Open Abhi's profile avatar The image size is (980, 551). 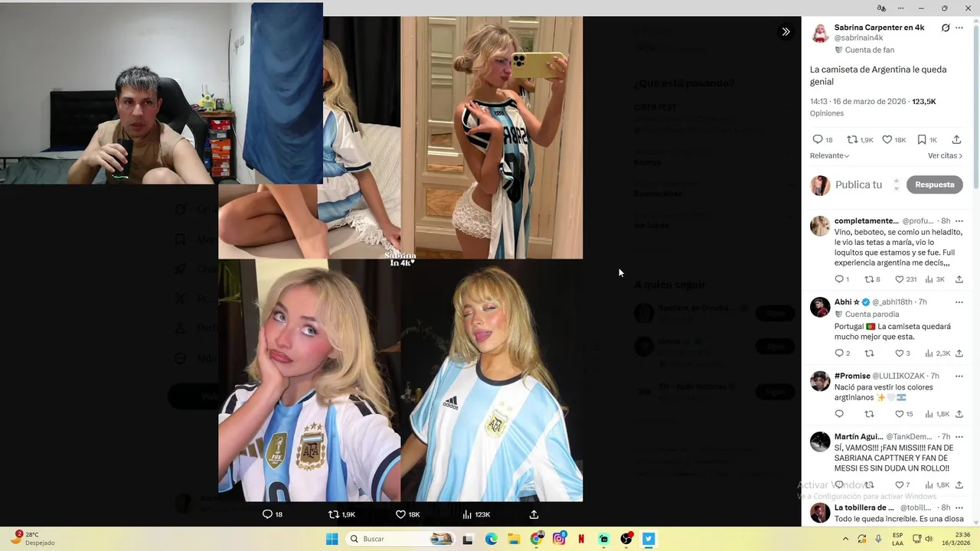click(820, 307)
